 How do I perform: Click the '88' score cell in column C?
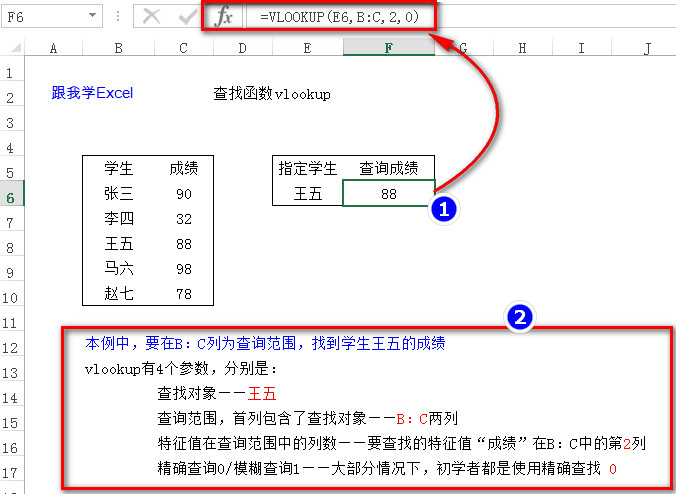(184, 244)
